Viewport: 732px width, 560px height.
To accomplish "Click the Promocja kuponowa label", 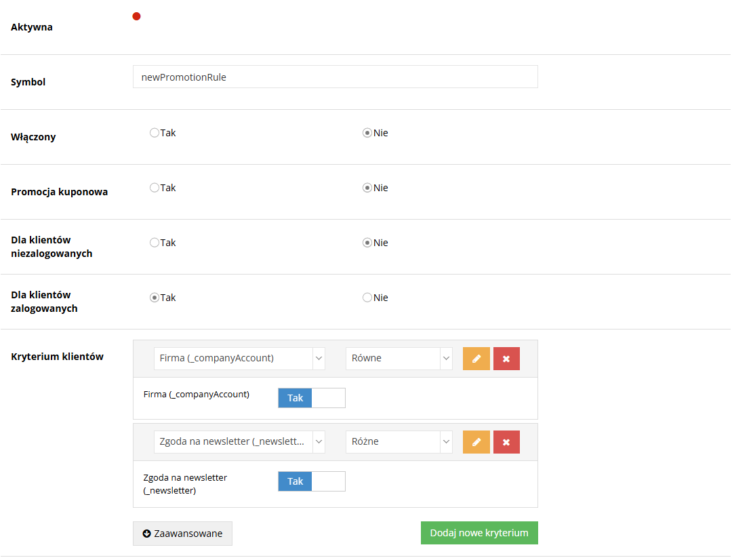I will [x=59, y=192].
